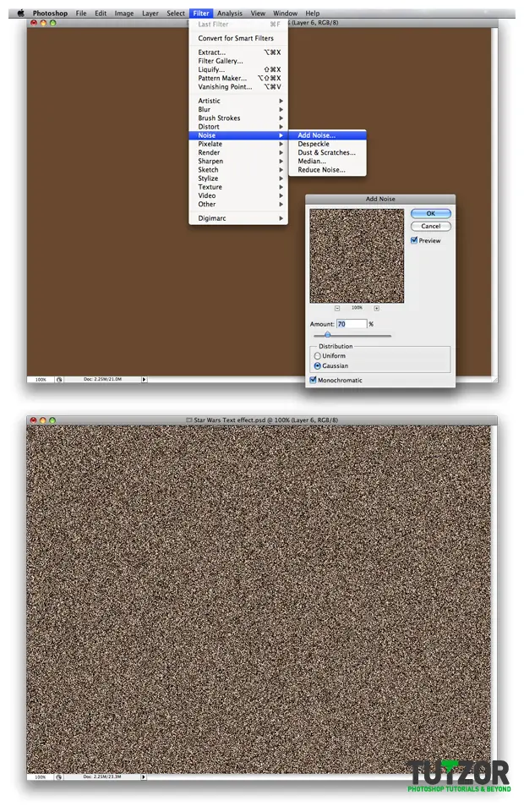The height and width of the screenshot is (812, 524).
Task: Choose Despeckle from Noise submenu
Action: [327, 144]
